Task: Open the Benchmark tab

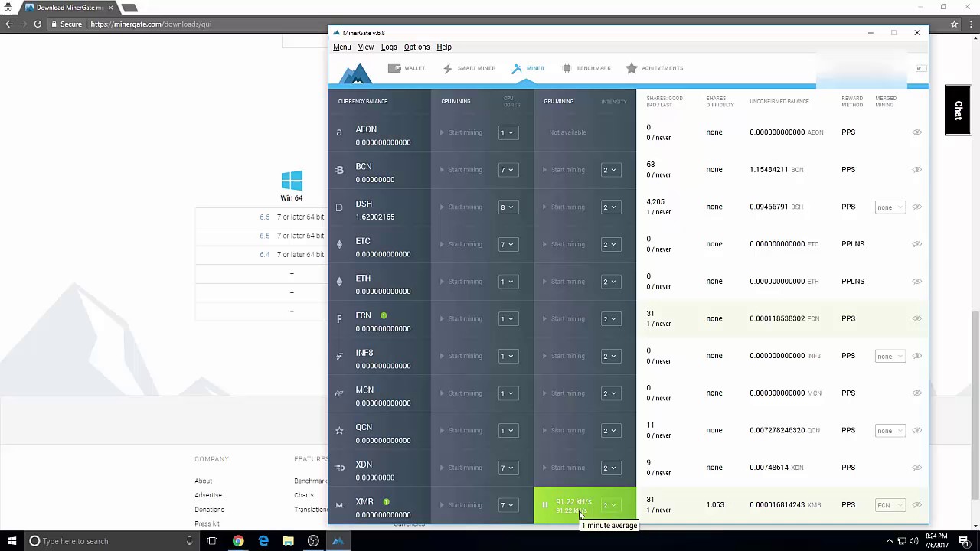Action: [586, 68]
